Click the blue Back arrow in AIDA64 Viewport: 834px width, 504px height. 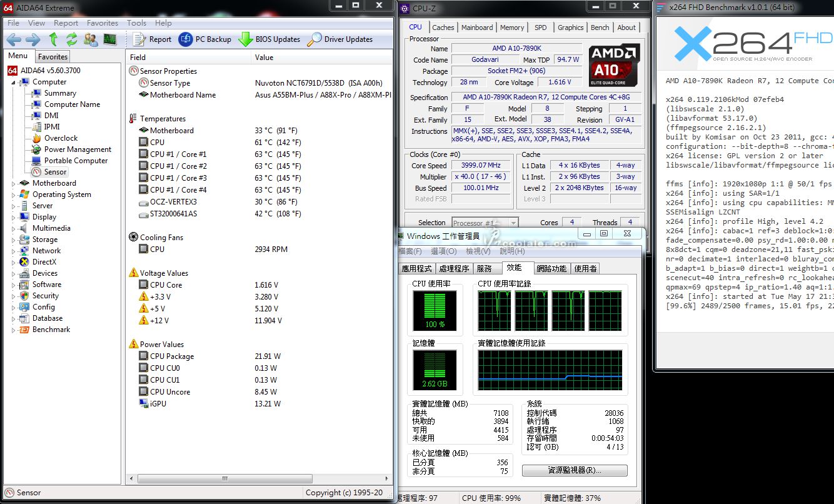(x=14, y=39)
